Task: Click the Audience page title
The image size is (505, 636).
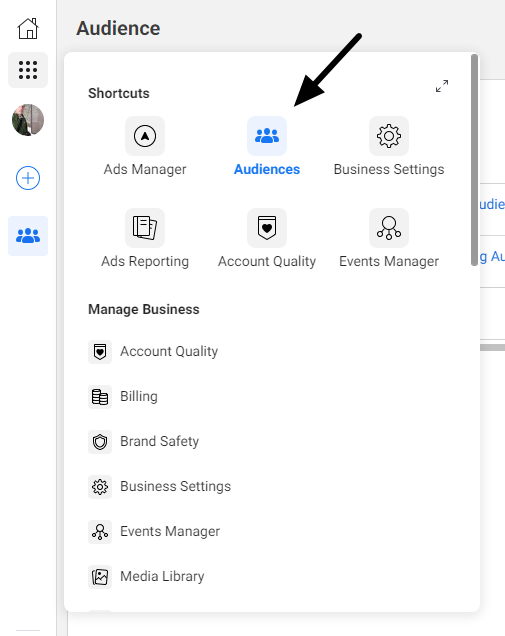Action: [x=118, y=28]
